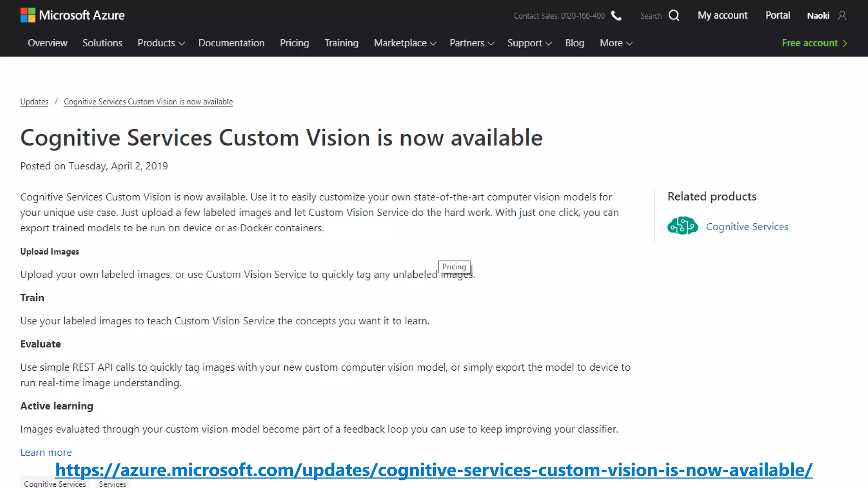This screenshot has width=868, height=488.
Task: Go to Documentation in the nav bar
Action: click(x=231, y=43)
